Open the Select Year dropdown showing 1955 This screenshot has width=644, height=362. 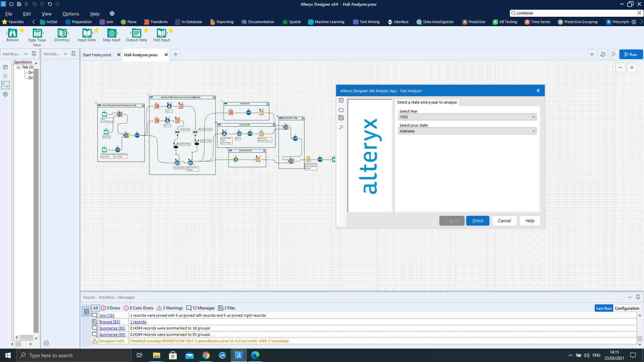[x=467, y=117]
